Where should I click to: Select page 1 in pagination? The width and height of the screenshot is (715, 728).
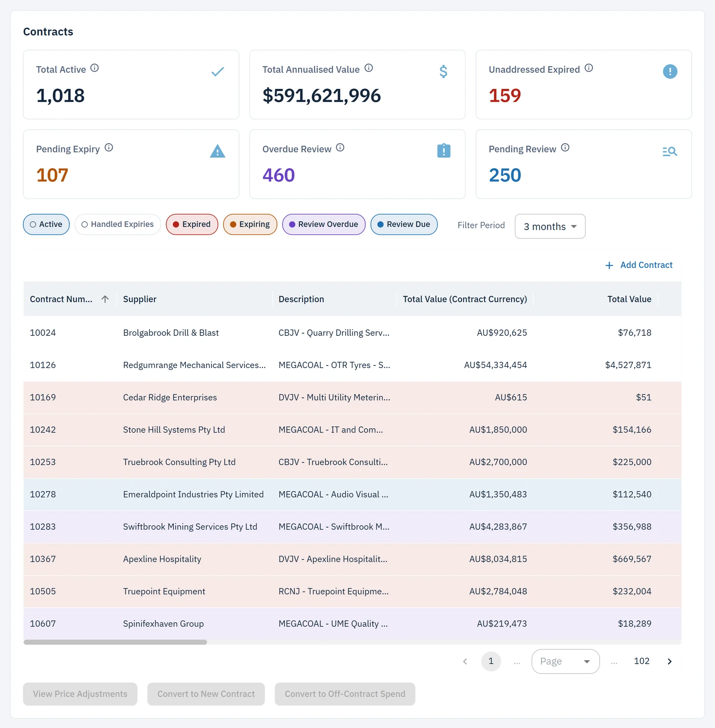click(x=491, y=661)
